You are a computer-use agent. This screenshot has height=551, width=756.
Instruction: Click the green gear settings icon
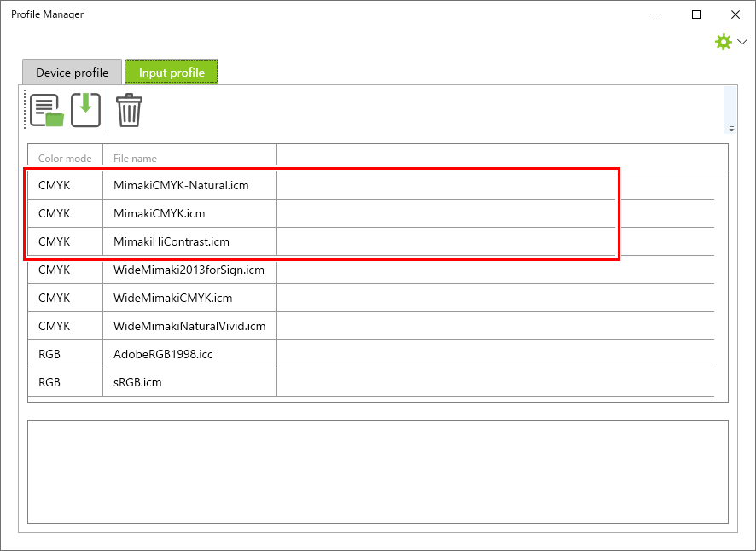[723, 42]
